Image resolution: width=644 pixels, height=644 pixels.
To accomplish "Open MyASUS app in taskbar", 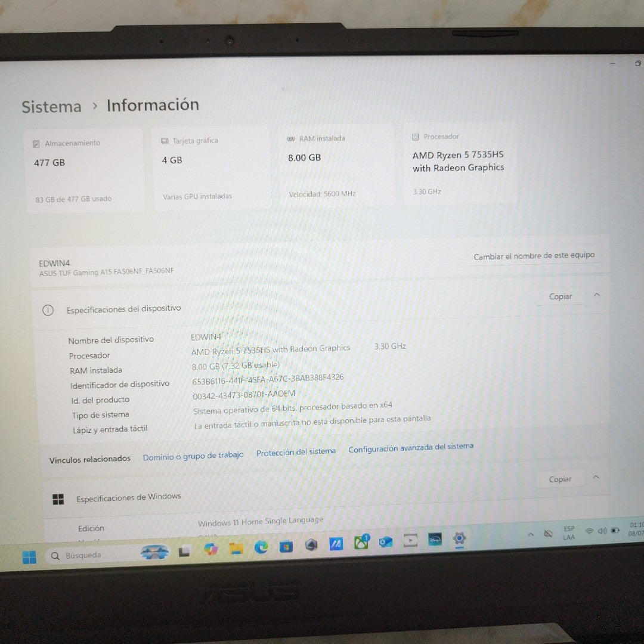I will click(x=336, y=544).
